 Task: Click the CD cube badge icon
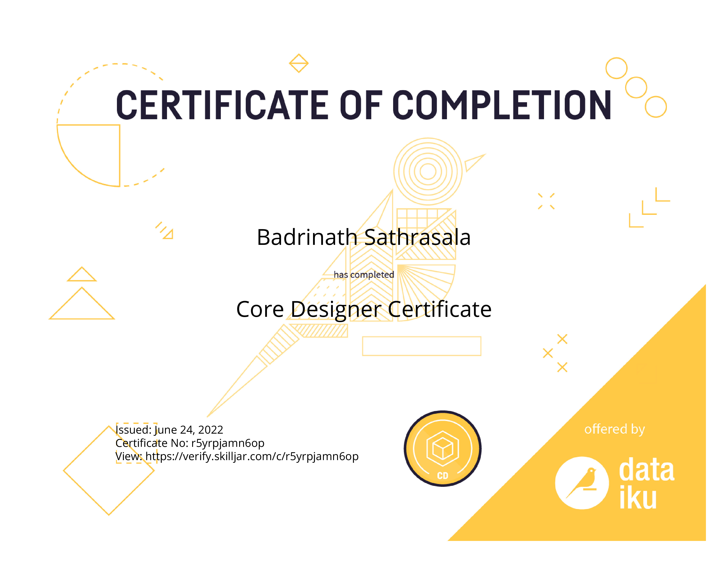442,448
